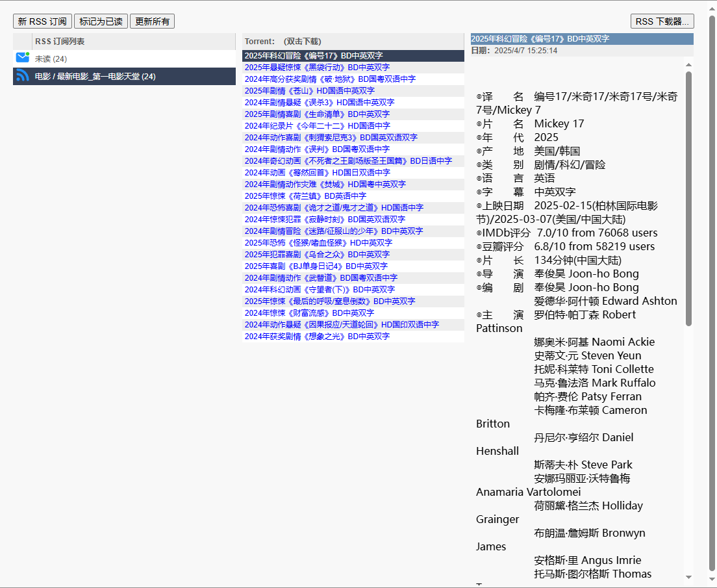The image size is (717, 588).
Task: Select 2024年高分获奖剧情《破·地狱》 item
Action: click(330, 79)
